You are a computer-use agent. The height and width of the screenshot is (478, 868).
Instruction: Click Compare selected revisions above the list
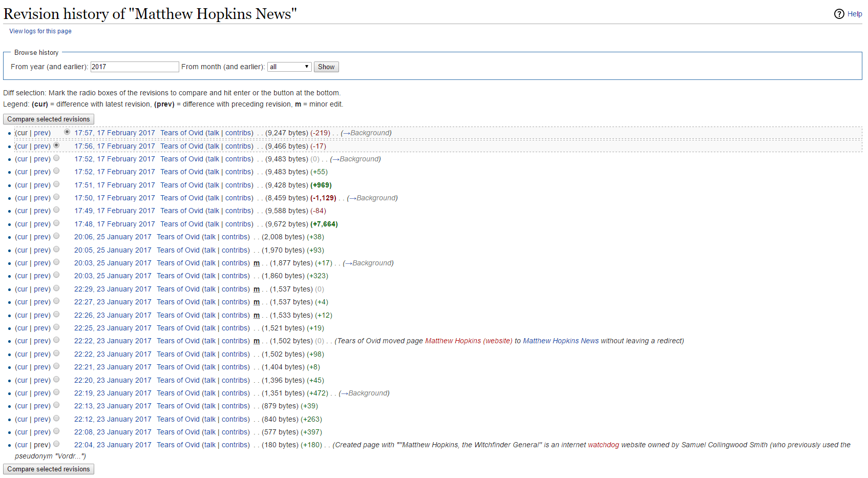click(49, 119)
